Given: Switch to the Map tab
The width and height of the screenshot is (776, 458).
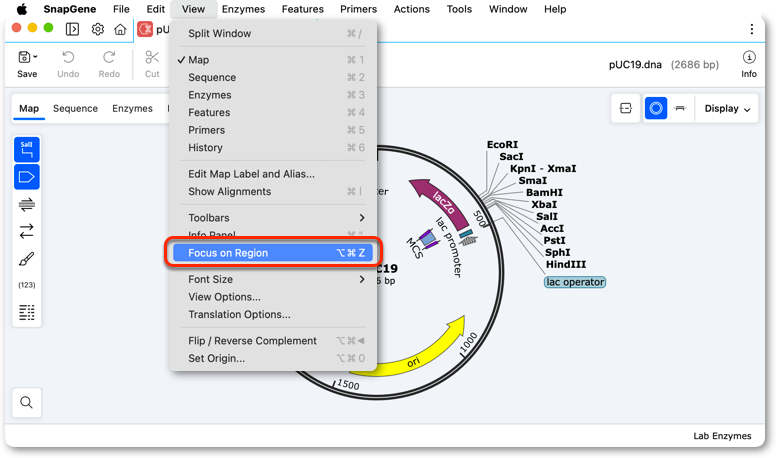Looking at the screenshot, I should point(29,108).
